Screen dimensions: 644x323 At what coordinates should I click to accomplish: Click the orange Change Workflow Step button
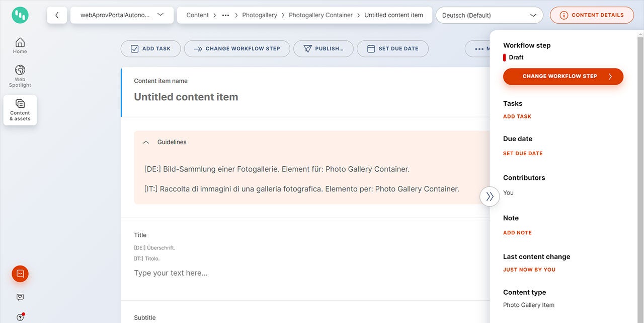pos(563,77)
